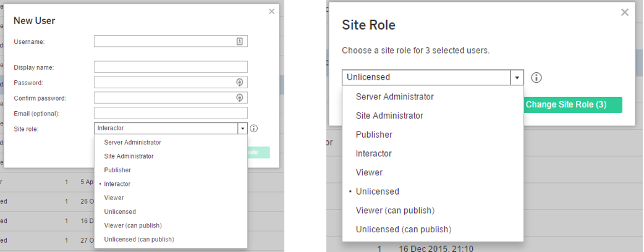Pick Viewer (can publish) in New User list

(133, 225)
